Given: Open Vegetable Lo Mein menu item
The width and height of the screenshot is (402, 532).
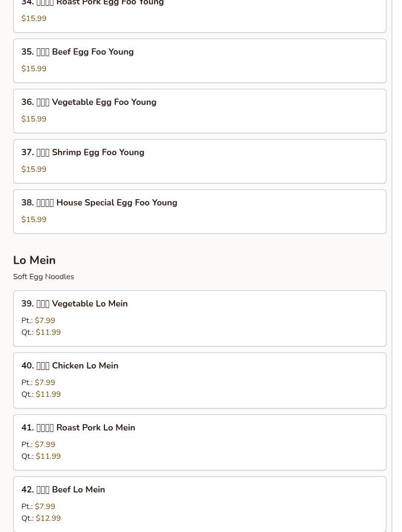Looking at the screenshot, I should pos(200,318).
